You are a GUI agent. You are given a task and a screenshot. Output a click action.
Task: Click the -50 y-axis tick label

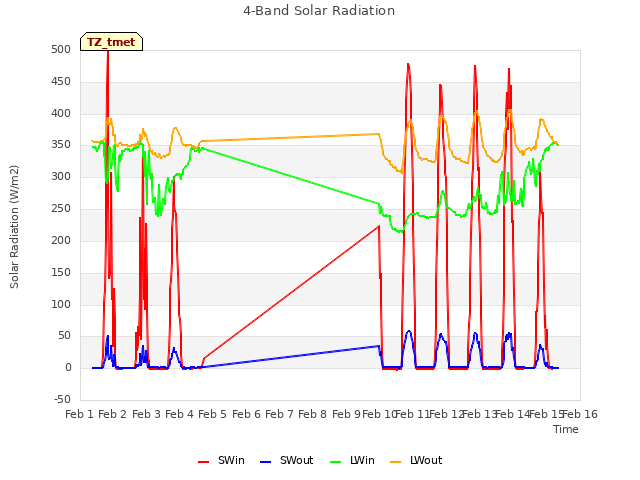[x=62, y=400]
